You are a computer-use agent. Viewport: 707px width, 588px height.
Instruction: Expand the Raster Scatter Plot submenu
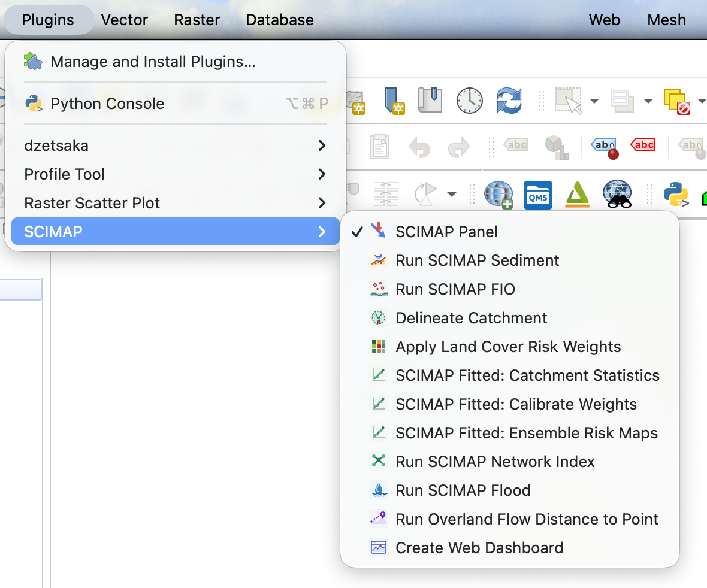tap(175, 203)
